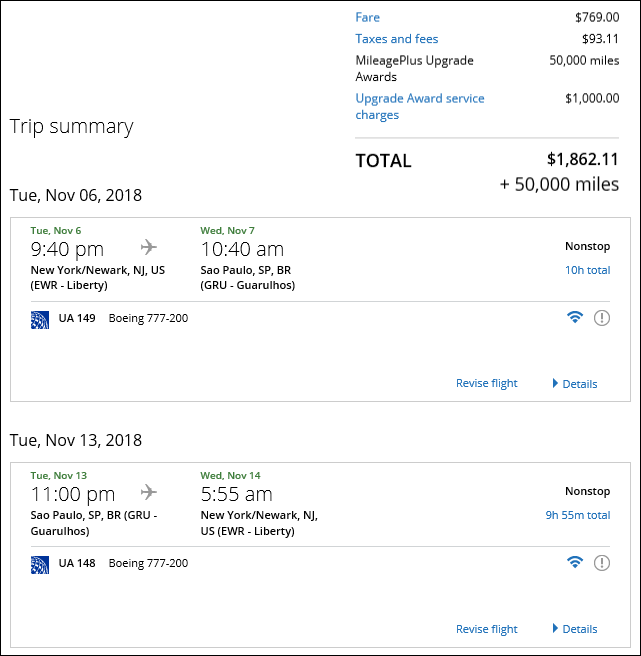The width and height of the screenshot is (641, 656).
Task: Click the alert info icon for UA 149
Action: tap(602, 318)
